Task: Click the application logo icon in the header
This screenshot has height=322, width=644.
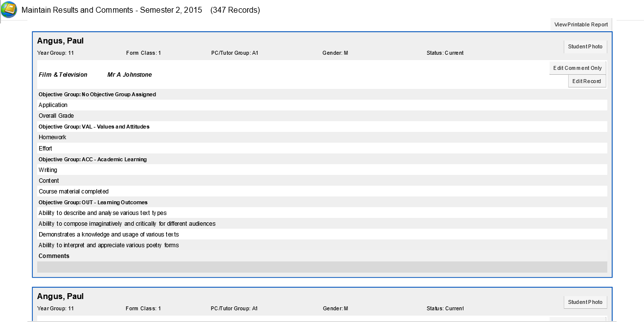Action: point(9,10)
